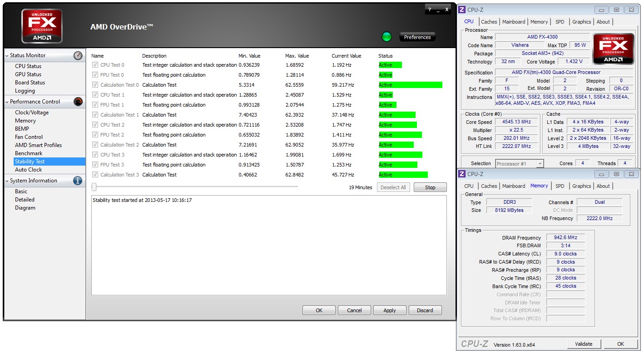
Task: Click the AMD FX processor logo in CPU-Z
Action: (x=613, y=50)
